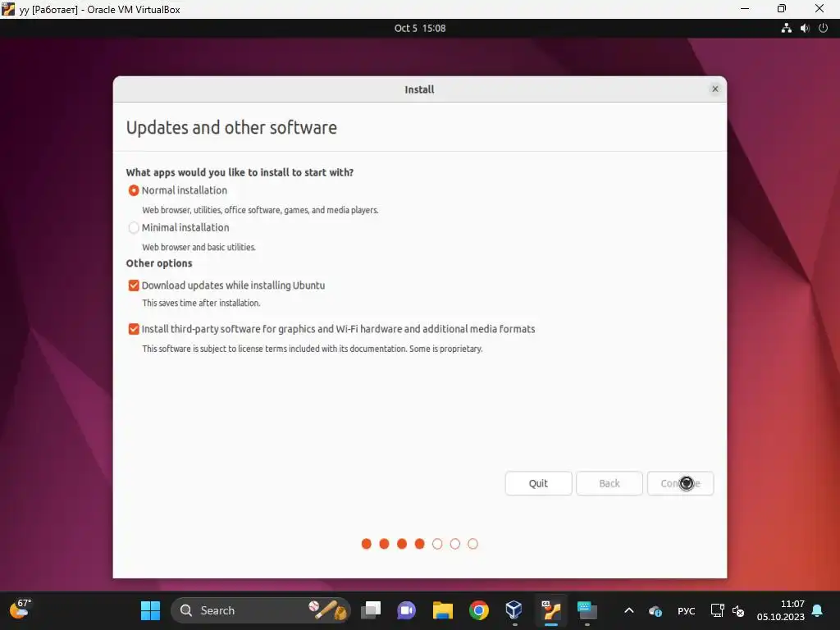The image size is (840, 630).
Task: Open Windows Start menu
Action: click(x=151, y=610)
